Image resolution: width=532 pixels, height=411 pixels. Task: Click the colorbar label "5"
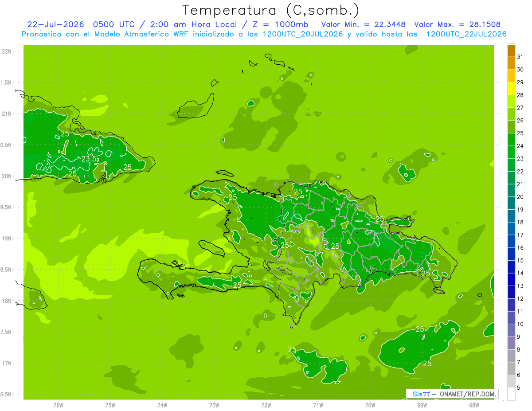coord(519,388)
